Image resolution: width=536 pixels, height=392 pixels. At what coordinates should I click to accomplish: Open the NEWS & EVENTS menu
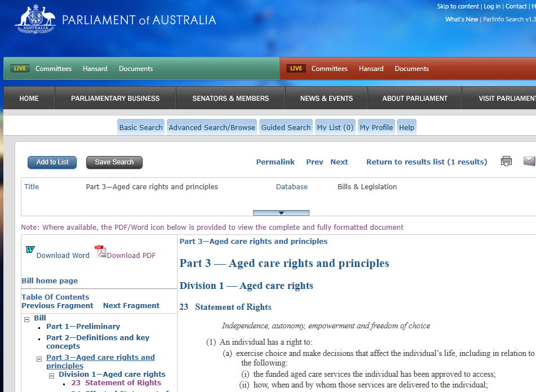coord(326,97)
